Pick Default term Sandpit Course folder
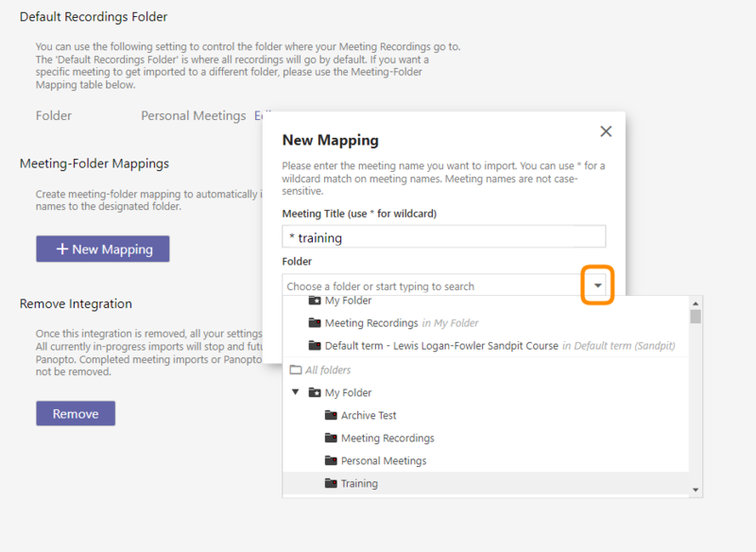 click(441, 346)
